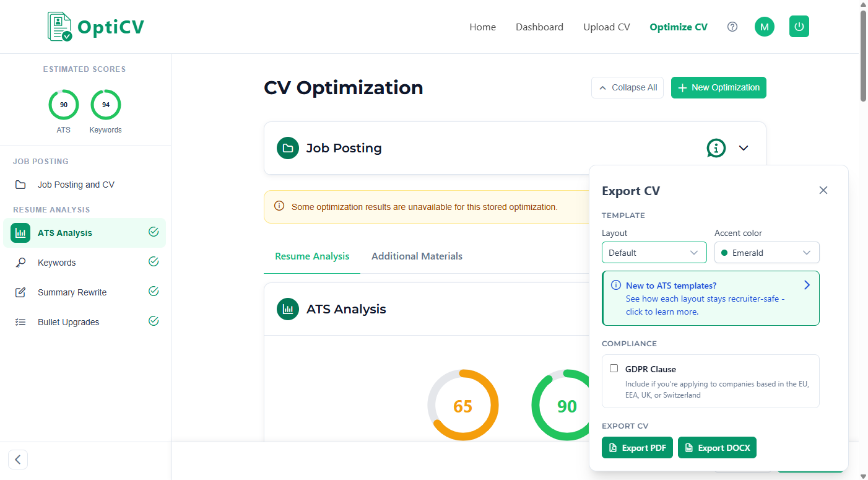Click the ATS score ring showing 90
Image resolution: width=868 pixels, height=480 pixels.
(x=64, y=105)
